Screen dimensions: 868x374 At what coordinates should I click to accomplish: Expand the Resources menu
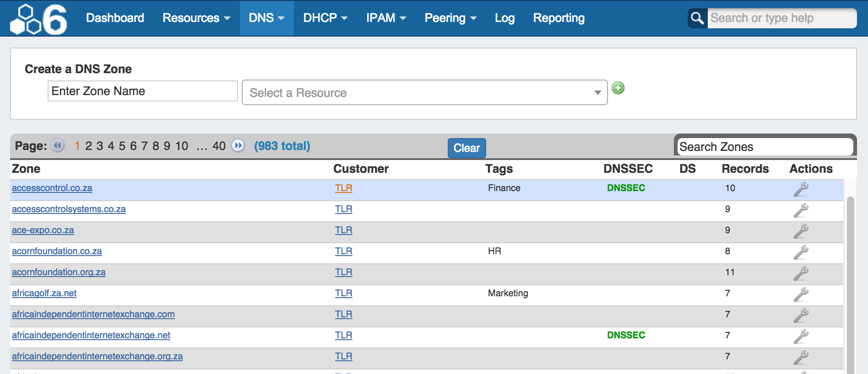click(196, 18)
